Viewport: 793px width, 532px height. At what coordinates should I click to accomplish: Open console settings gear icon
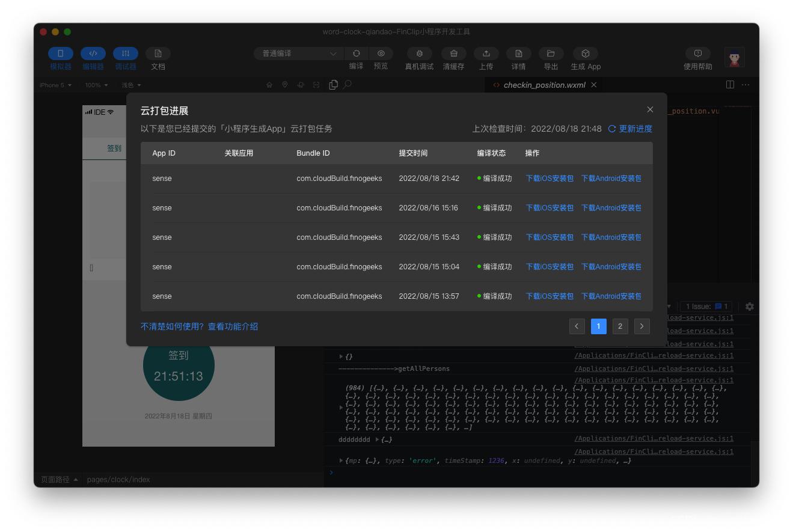click(750, 307)
